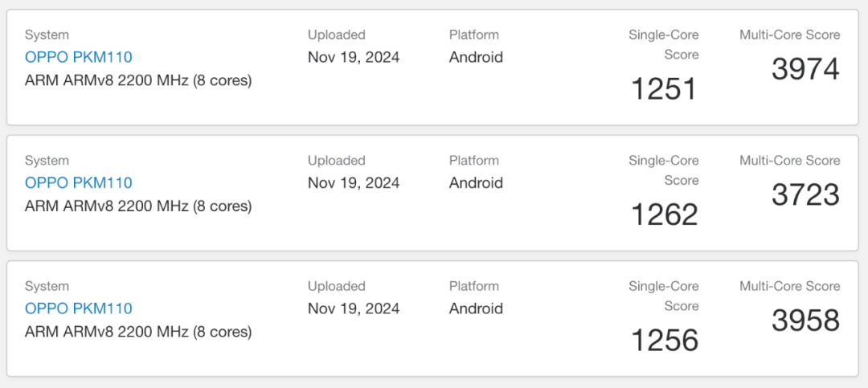Select Android platform text in the 3974 result
Viewport: 868px width, 388px height.
[x=476, y=57]
